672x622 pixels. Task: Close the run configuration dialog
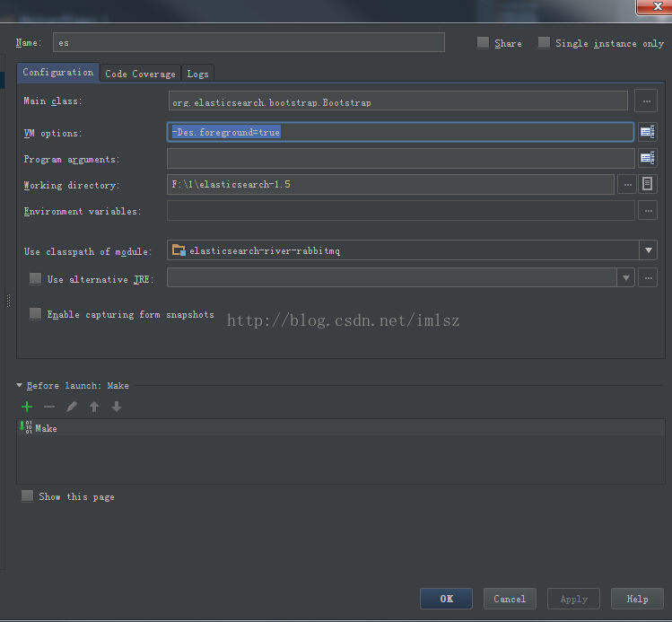point(656,6)
